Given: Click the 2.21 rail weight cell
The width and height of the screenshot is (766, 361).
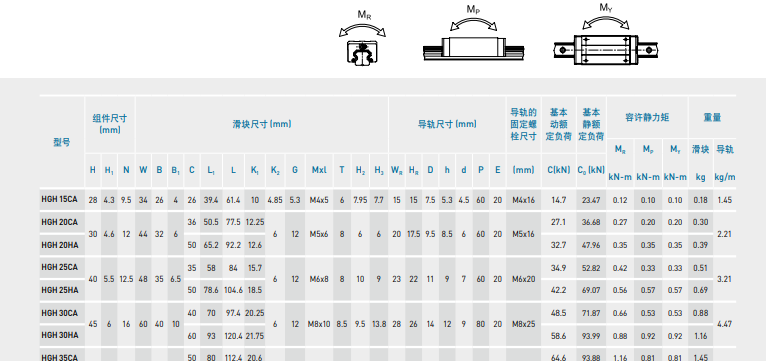Looking at the screenshot, I should tap(724, 234).
